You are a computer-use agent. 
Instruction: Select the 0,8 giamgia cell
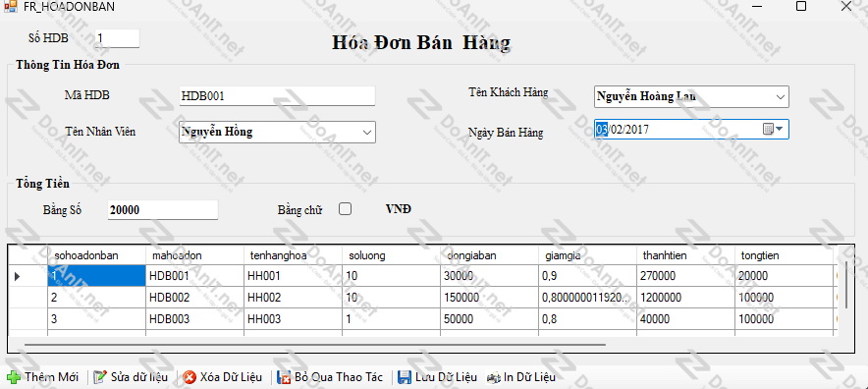pos(587,319)
